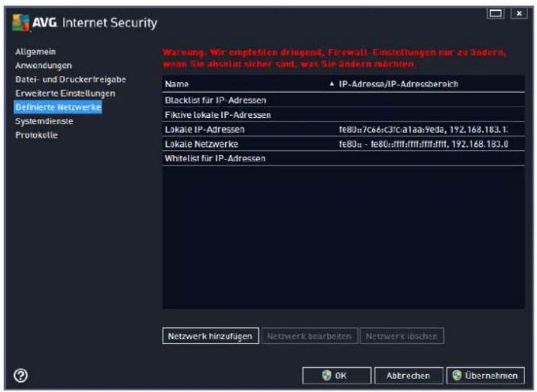Select row Blacklist für IP-Adressen
The height and width of the screenshot is (392, 537).
pyautogui.click(x=343, y=100)
